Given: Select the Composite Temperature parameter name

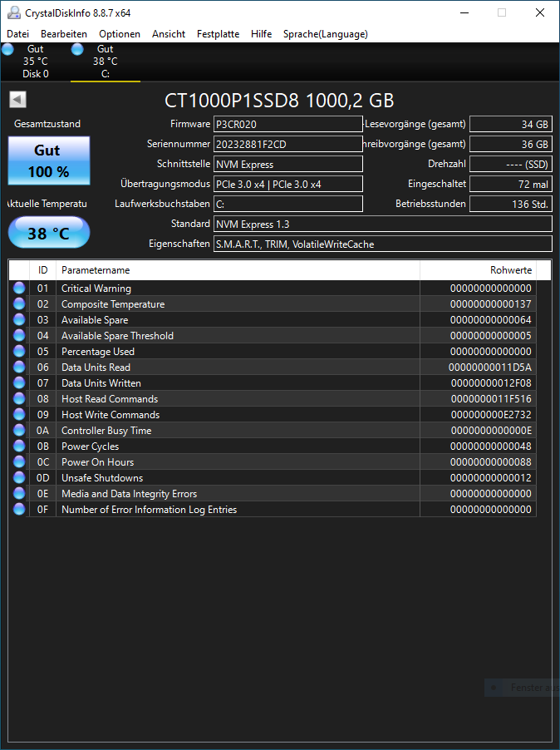Looking at the screenshot, I should pos(113,304).
